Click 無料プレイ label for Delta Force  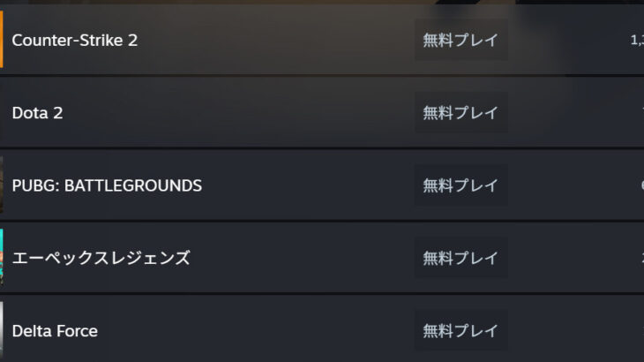click(461, 330)
